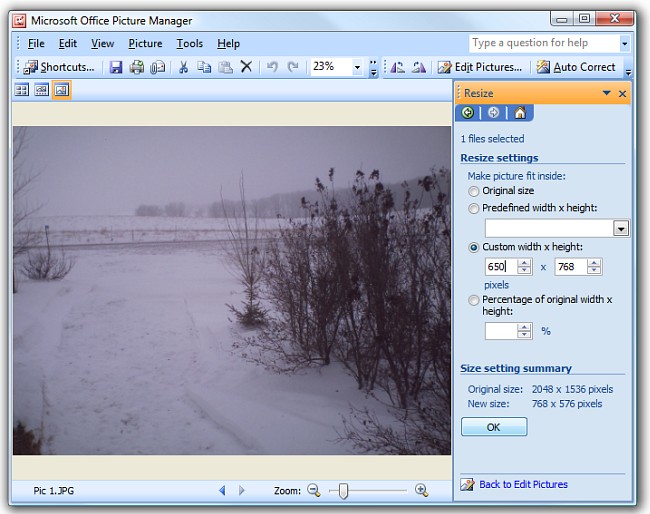650x514 pixels.
Task: Decrease the custom height value
Action: tap(594, 270)
